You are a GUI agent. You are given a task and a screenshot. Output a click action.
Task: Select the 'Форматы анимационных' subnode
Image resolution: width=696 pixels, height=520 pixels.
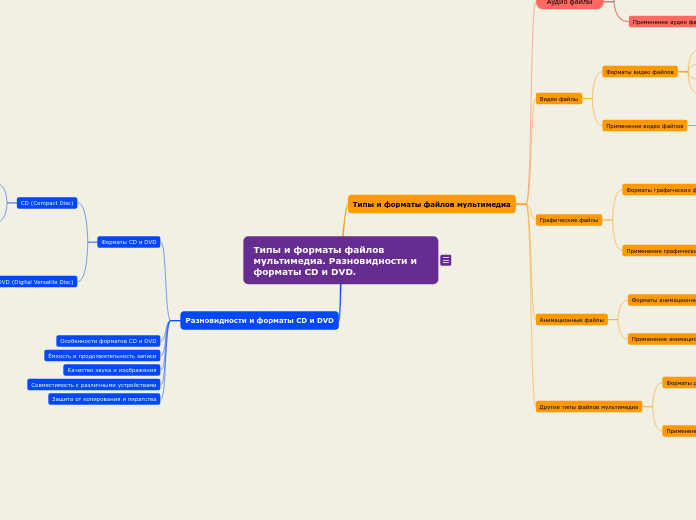[662, 300]
